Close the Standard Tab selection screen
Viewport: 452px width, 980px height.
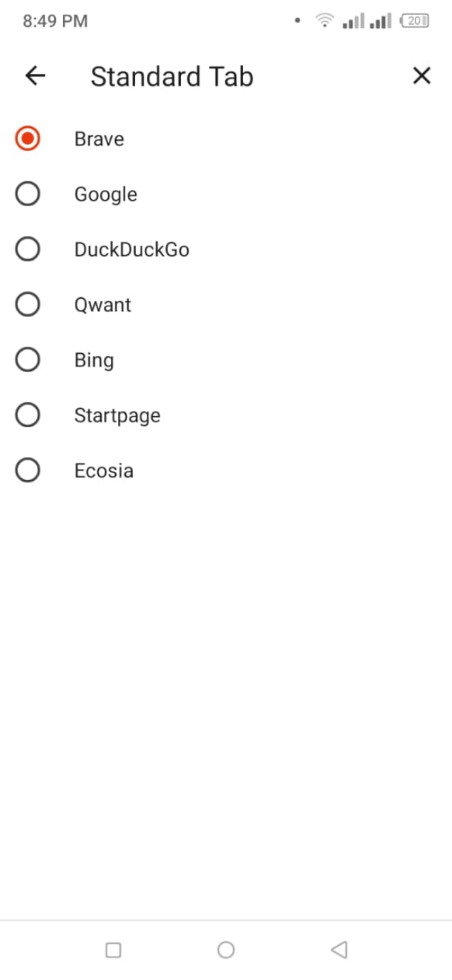coord(422,76)
